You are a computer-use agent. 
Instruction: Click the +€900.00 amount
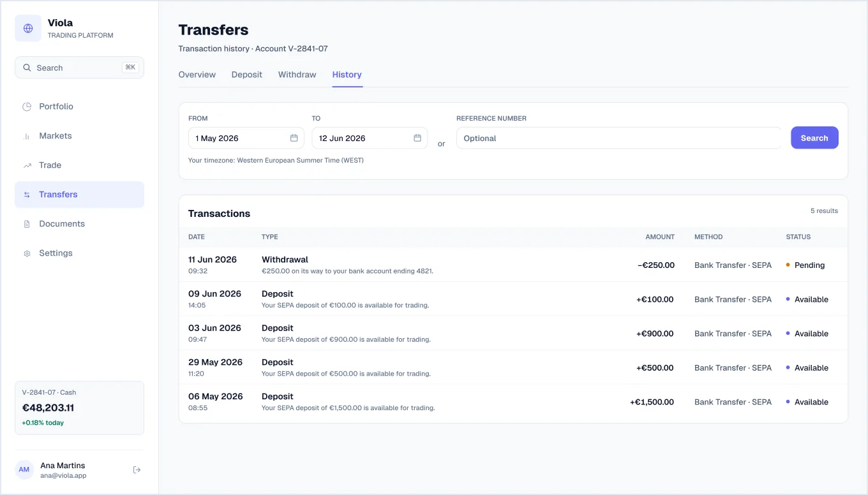(x=655, y=334)
